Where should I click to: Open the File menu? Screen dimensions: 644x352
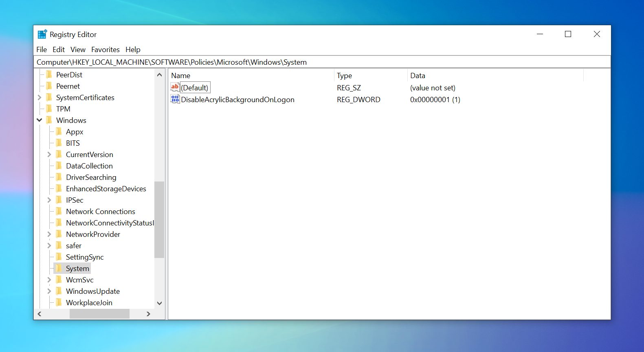(x=42, y=49)
